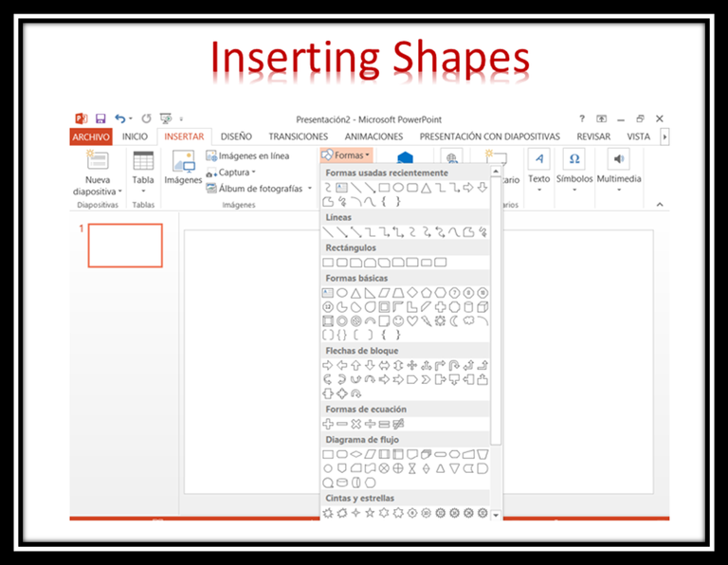The image size is (728, 565).
Task: Open Customize Quick Access Toolbar arrow
Action: pyautogui.click(x=181, y=119)
